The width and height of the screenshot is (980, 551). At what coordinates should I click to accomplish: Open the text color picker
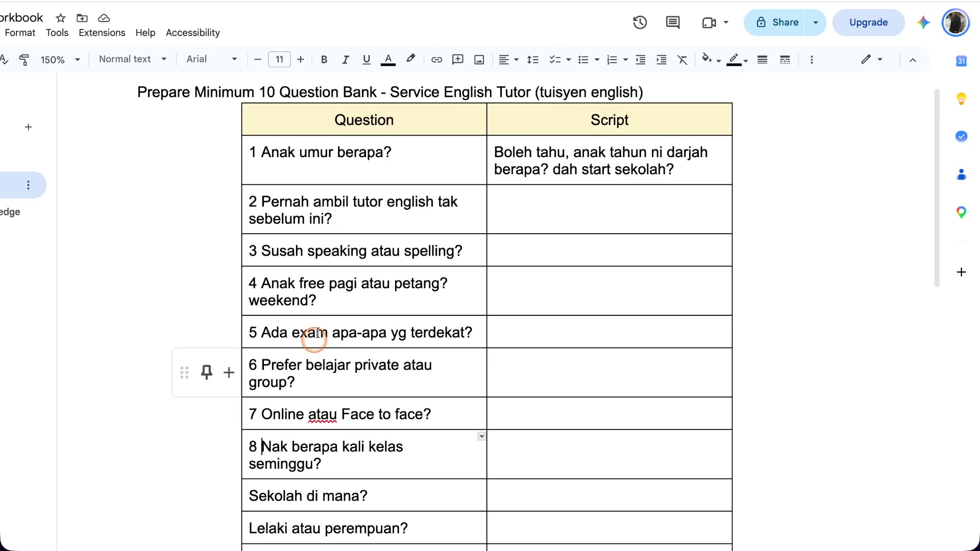click(388, 60)
